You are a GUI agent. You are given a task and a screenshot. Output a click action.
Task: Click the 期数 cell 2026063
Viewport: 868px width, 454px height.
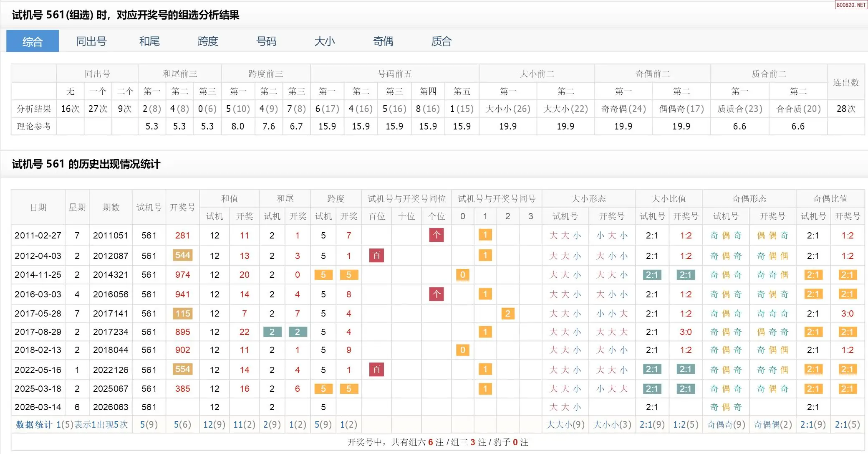[x=111, y=407]
